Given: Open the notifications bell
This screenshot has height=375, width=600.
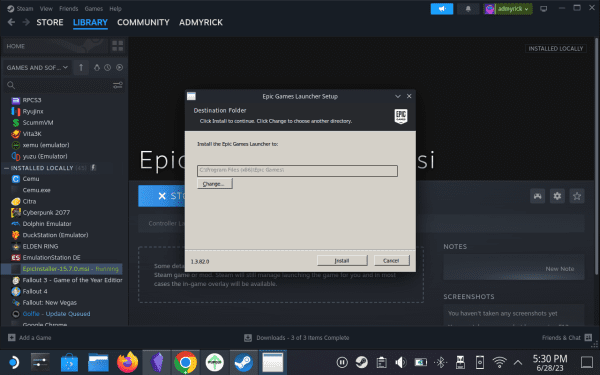Looking at the screenshot, I should [468, 9].
